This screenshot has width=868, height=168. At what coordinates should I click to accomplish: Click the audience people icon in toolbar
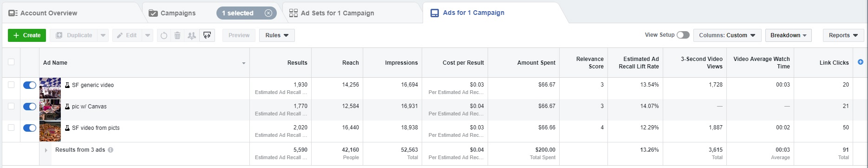(x=191, y=35)
